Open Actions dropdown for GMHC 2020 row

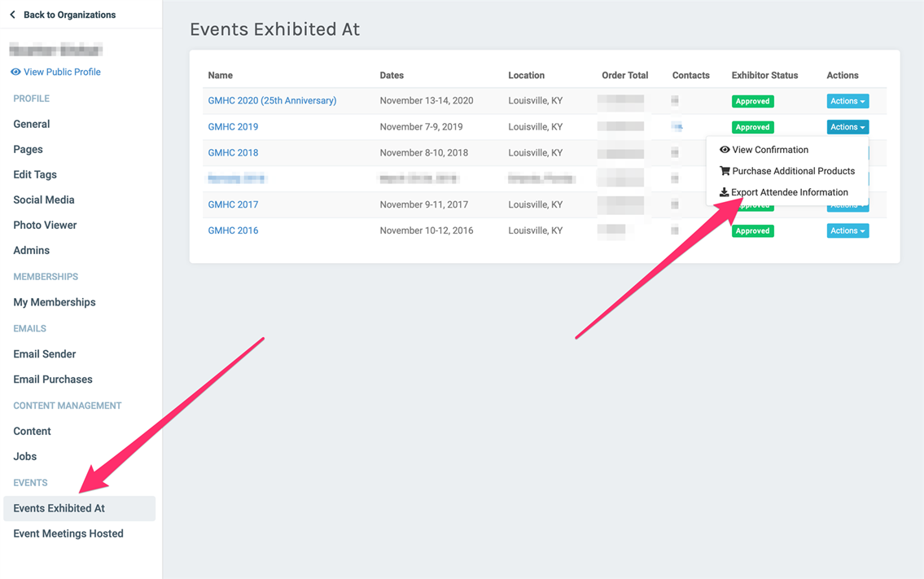pyautogui.click(x=847, y=101)
